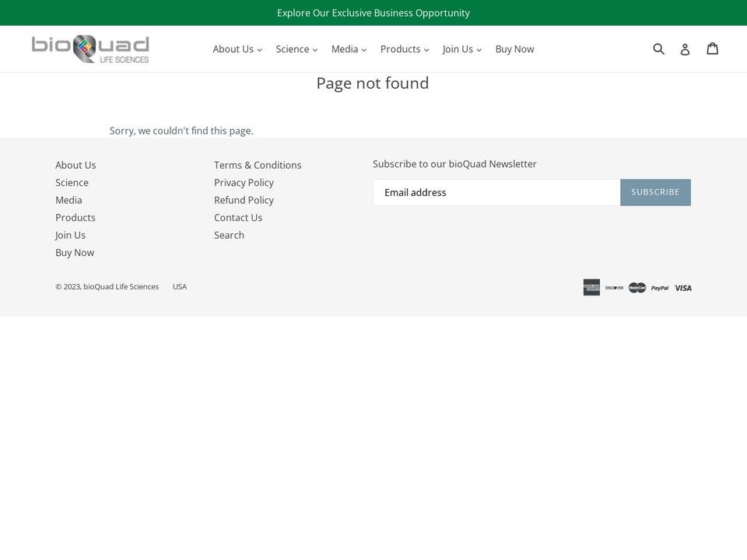
Task: Click the SUBSCRIBE button
Action: [x=655, y=192]
